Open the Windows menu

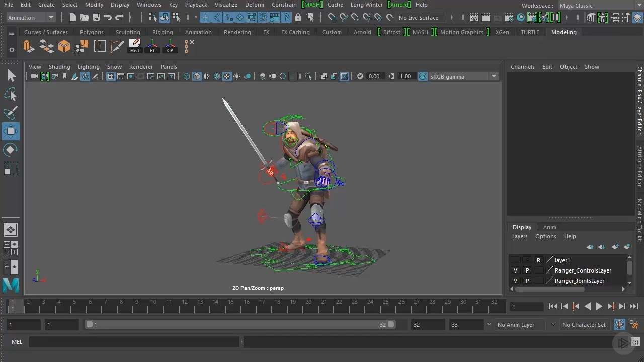click(x=149, y=5)
